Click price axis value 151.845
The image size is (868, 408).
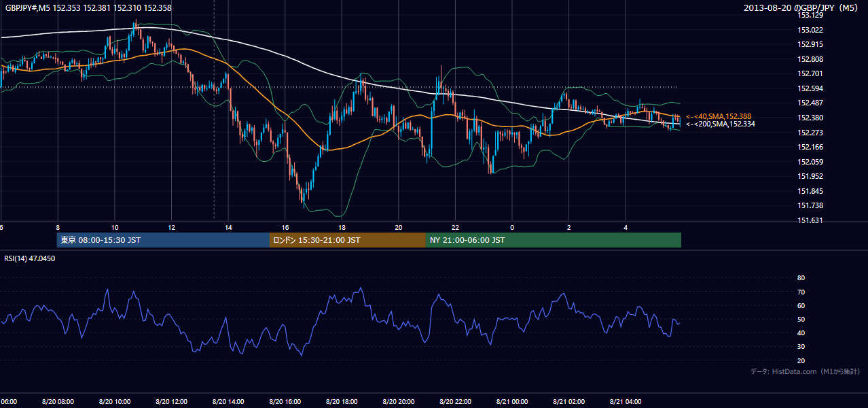pyautogui.click(x=810, y=191)
